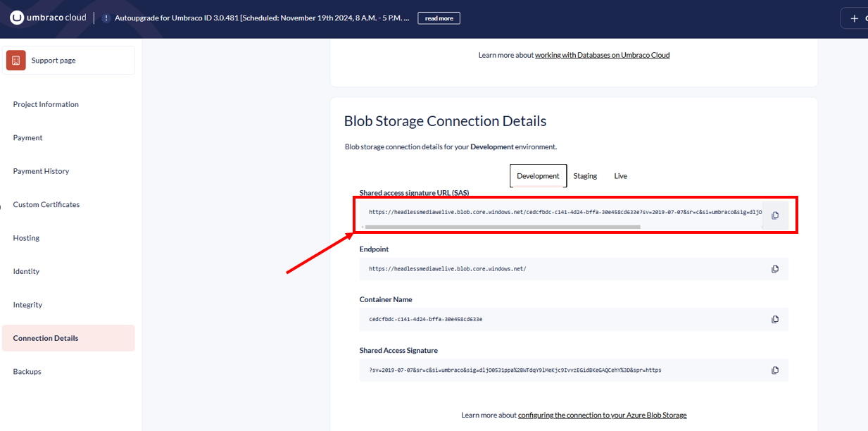The image size is (868, 431).
Task: Go to Payment History page
Action: pyautogui.click(x=41, y=171)
